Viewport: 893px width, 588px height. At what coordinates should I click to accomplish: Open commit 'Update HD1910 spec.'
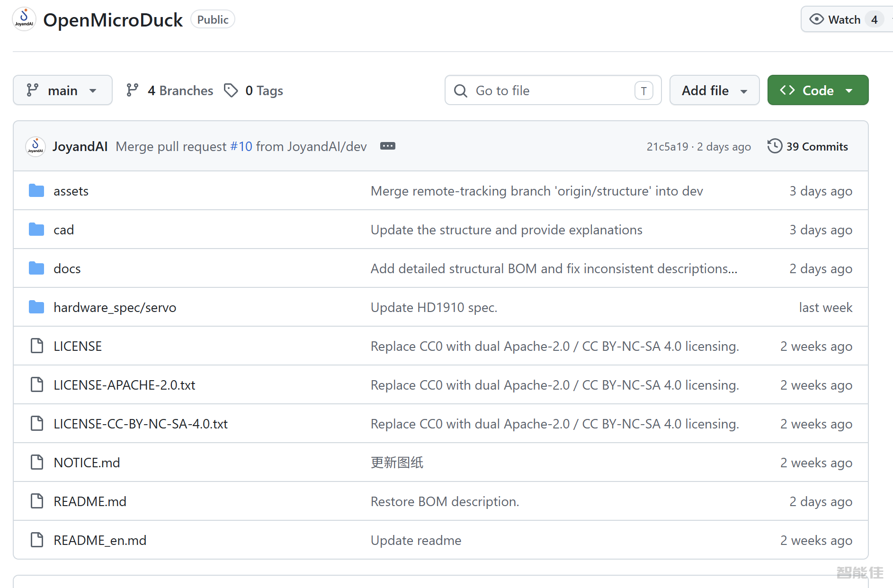[x=434, y=307]
